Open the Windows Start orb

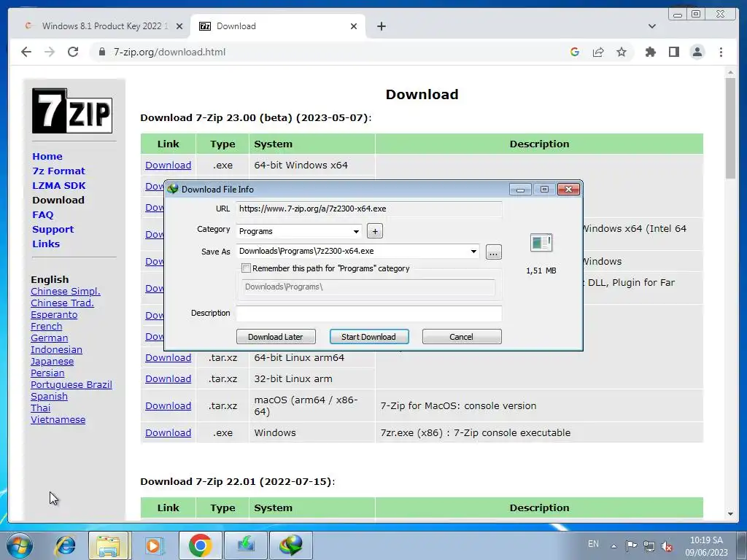click(18, 545)
